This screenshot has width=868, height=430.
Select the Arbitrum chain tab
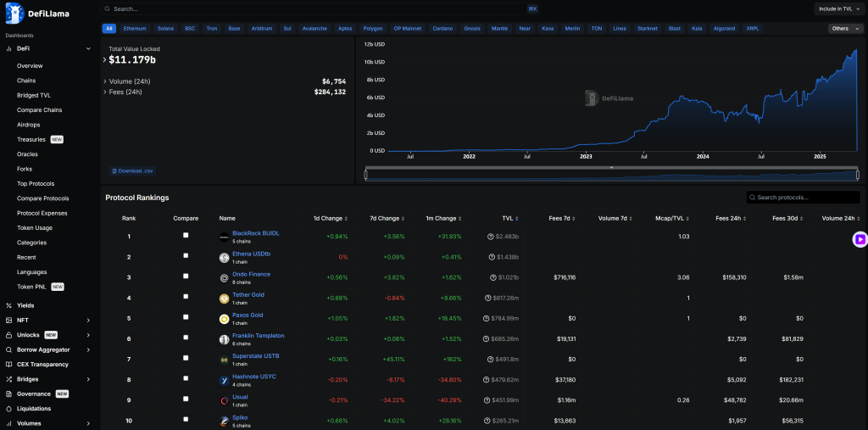point(262,28)
